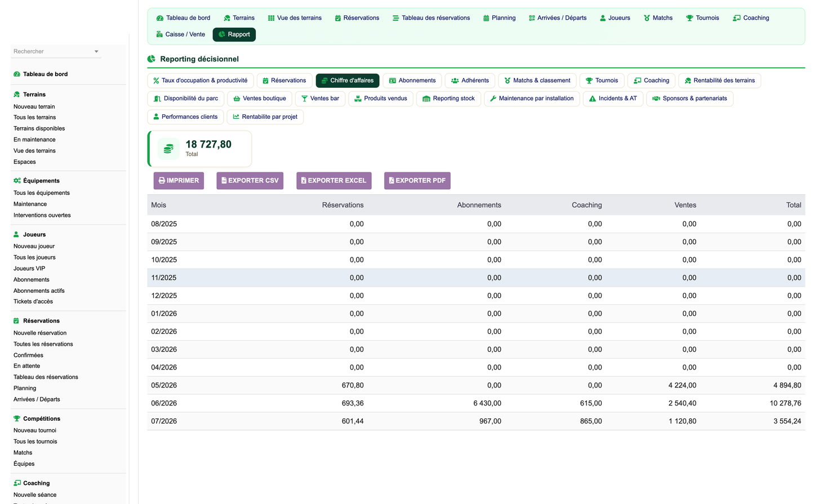Open Interventions ouvertes sidebar link
The image size is (814, 504).
[x=42, y=215]
